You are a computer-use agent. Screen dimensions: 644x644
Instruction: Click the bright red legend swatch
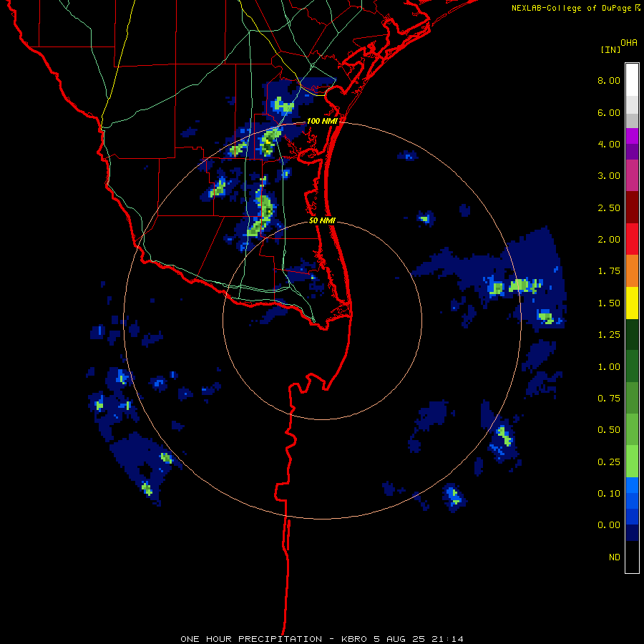[632, 239]
